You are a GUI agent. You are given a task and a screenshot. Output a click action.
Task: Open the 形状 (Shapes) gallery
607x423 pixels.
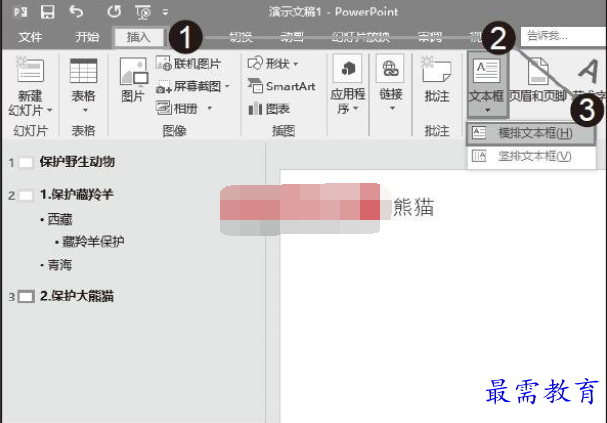point(269,63)
